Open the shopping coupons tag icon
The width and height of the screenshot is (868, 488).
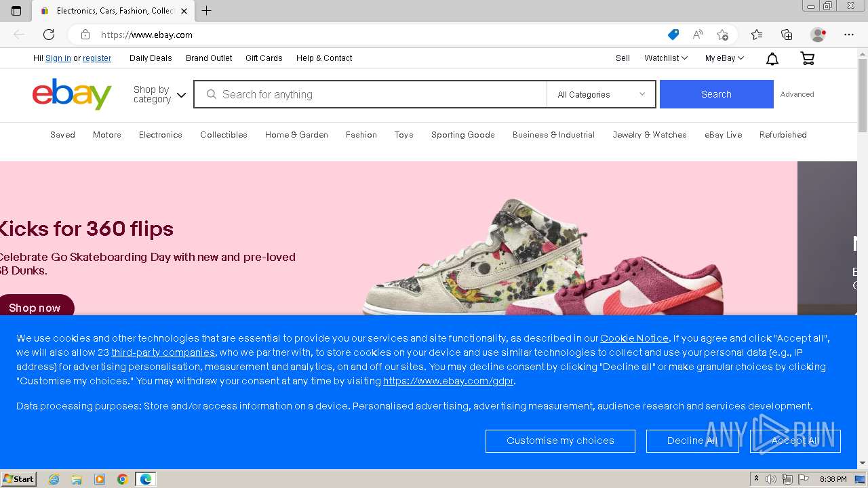(673, 35)
